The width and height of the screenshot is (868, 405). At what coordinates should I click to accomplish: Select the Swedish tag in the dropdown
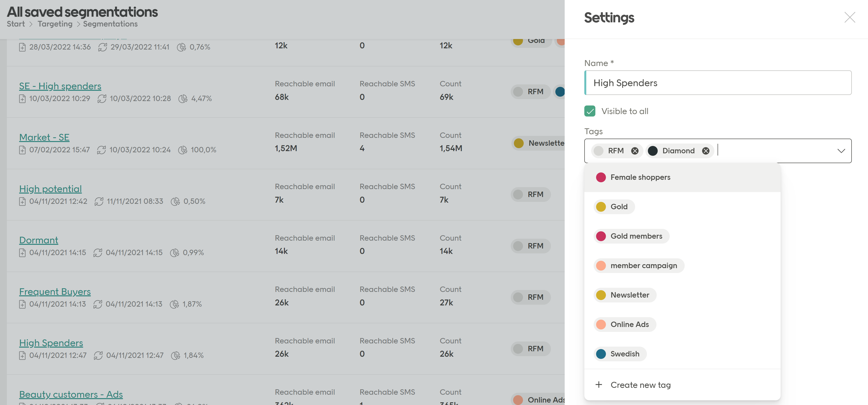(x=625, y=354)
